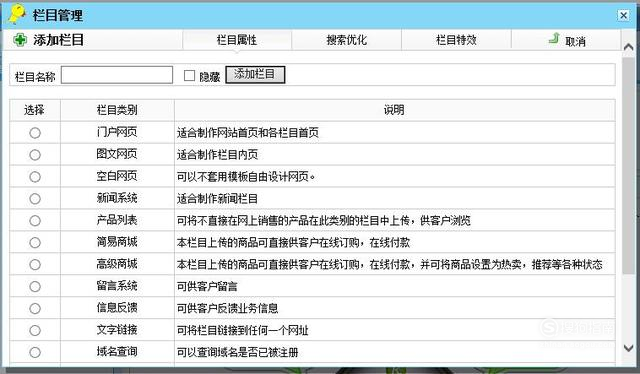The height and width of the screenshot is (374, 640).
Task: Select the 门户网页 radio button
Action: click(35, 133)
